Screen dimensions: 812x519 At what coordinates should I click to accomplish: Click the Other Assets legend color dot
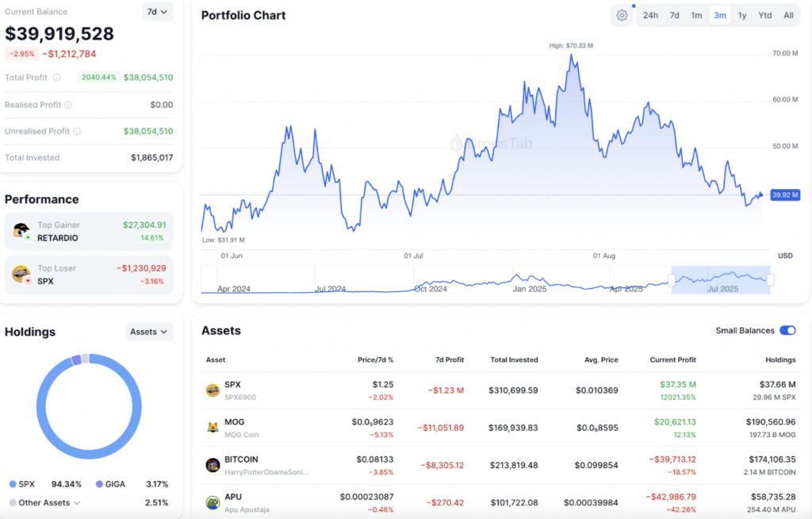[13, 502]
